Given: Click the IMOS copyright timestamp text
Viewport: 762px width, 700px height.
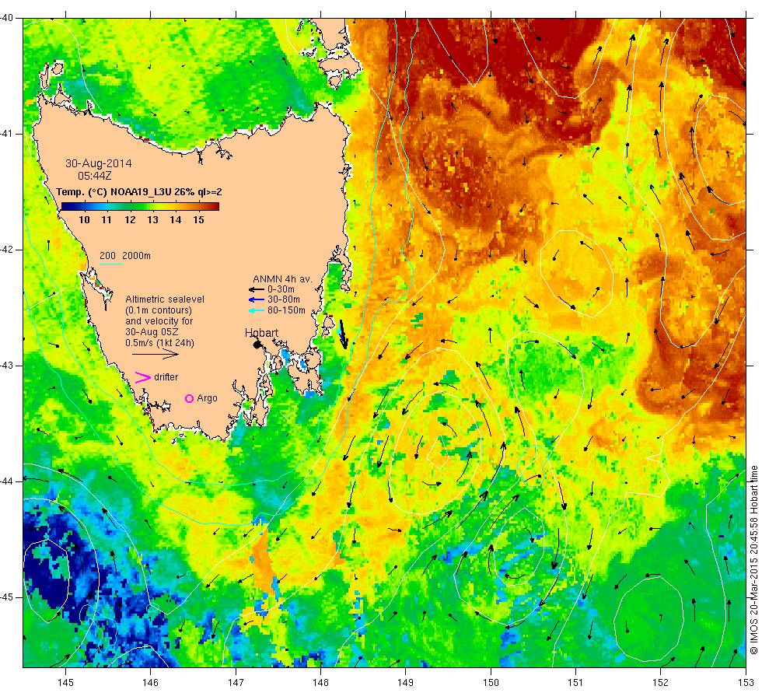Looking at the screenshot, I should coord(753,560).
